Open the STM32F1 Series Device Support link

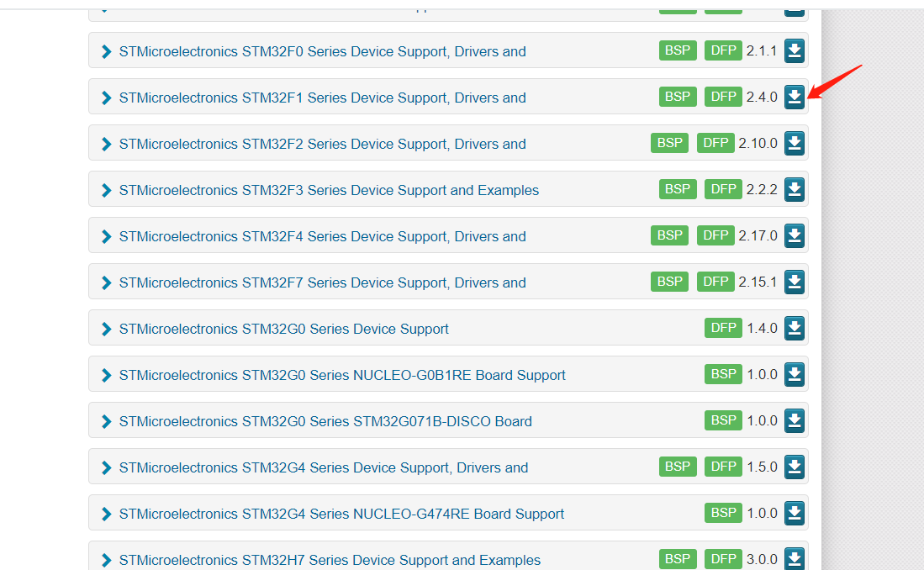click(322, 98)
